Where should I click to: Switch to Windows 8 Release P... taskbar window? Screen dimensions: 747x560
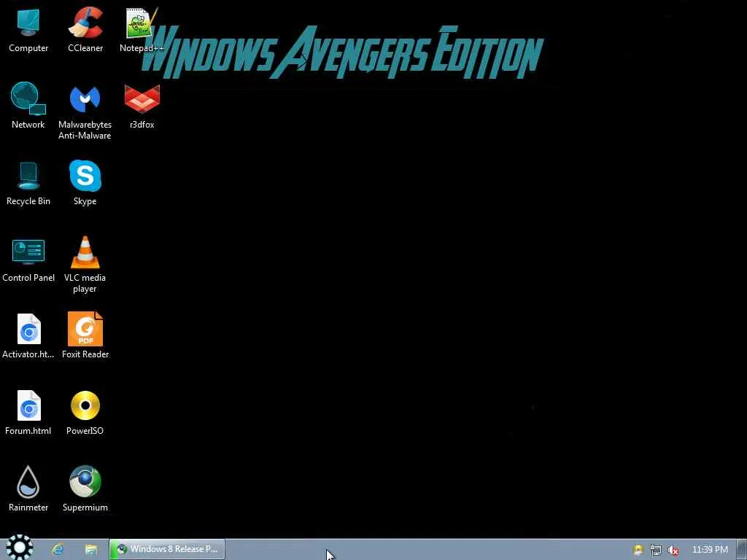click(167, 549)
